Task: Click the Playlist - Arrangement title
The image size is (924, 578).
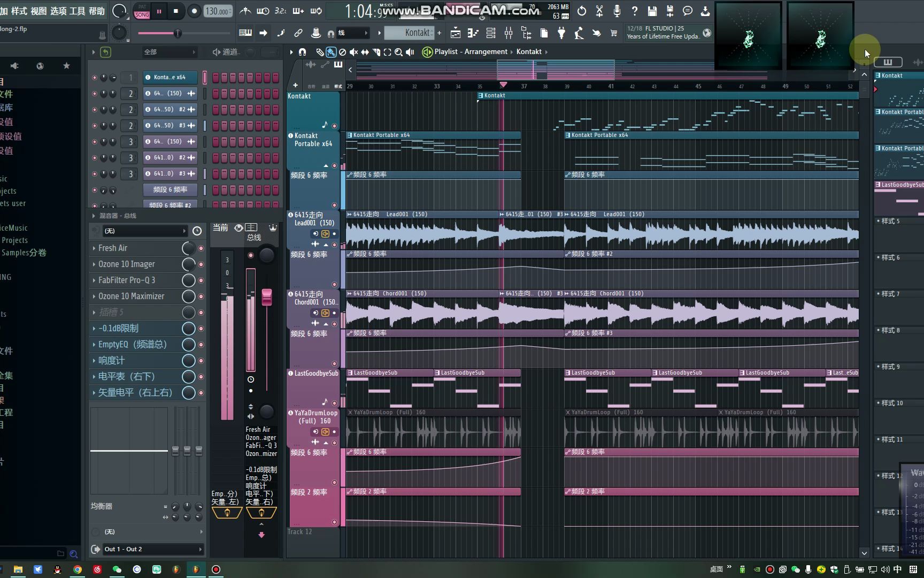Action: coord(471,51)
